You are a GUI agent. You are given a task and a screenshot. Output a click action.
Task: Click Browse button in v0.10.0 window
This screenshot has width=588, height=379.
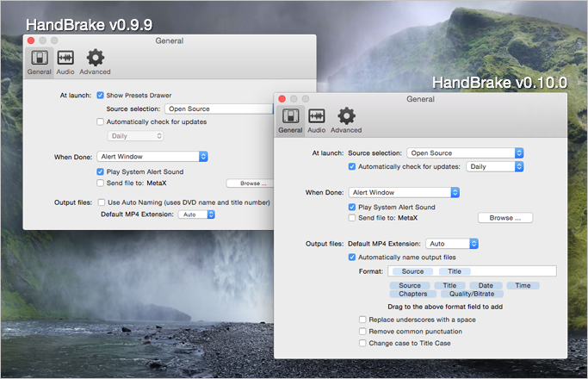click(x=505, y=218)
